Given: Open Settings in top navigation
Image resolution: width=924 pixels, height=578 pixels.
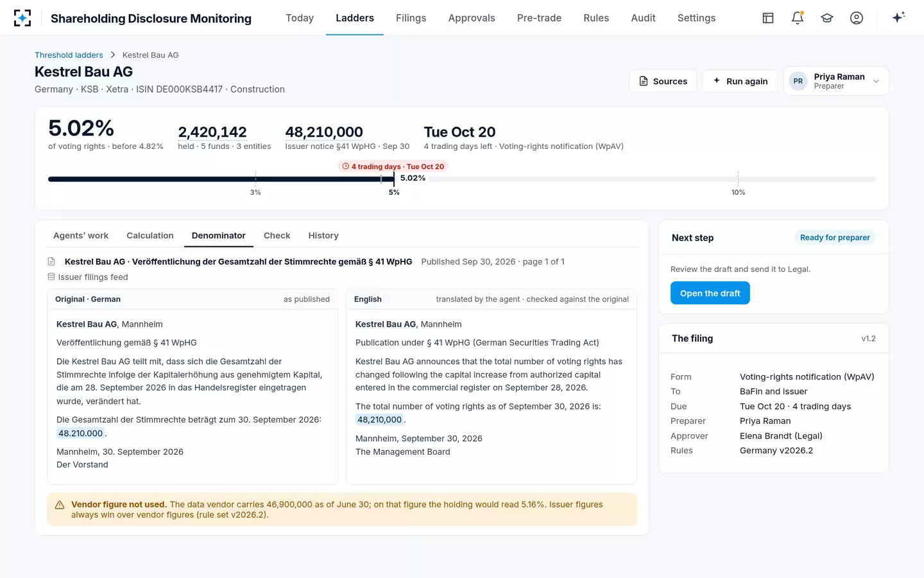Looking at the screenshot, I should (696, 18).
